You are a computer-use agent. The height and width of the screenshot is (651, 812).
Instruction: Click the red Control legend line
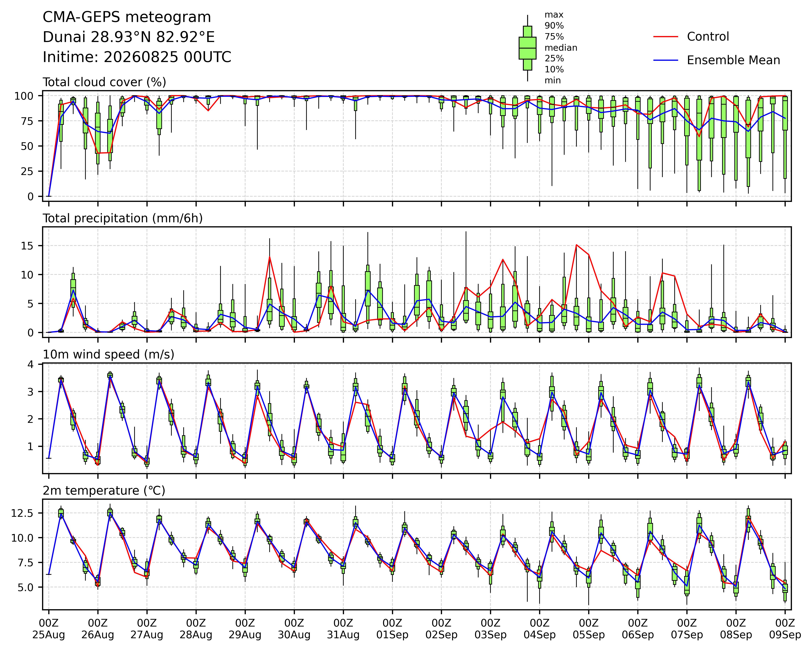click(x=665, y=37)
